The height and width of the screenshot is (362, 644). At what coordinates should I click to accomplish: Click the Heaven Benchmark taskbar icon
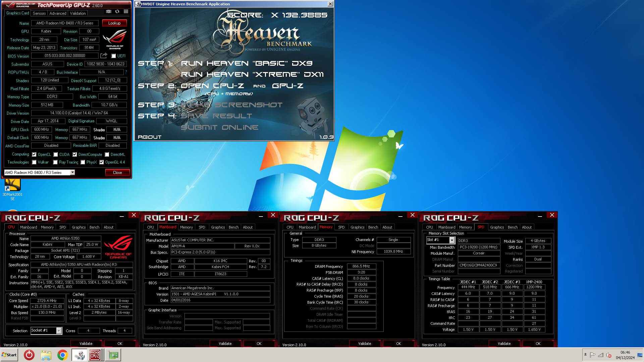(x=79, y=355)
